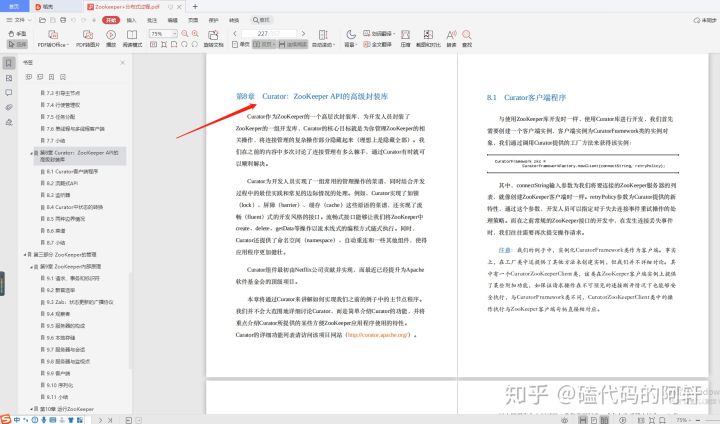720x424 pixels.
Task: Go to the next page arrow
Action: 303,34
